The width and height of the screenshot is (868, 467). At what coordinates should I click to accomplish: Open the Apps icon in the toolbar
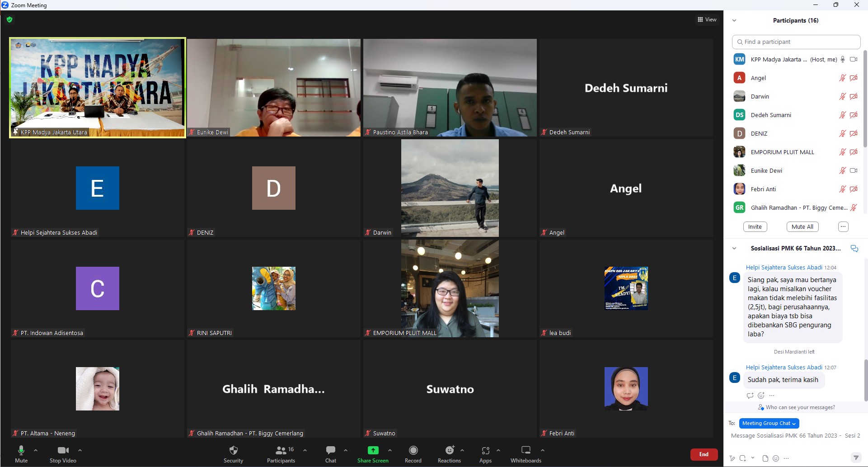tap(485, 453)
